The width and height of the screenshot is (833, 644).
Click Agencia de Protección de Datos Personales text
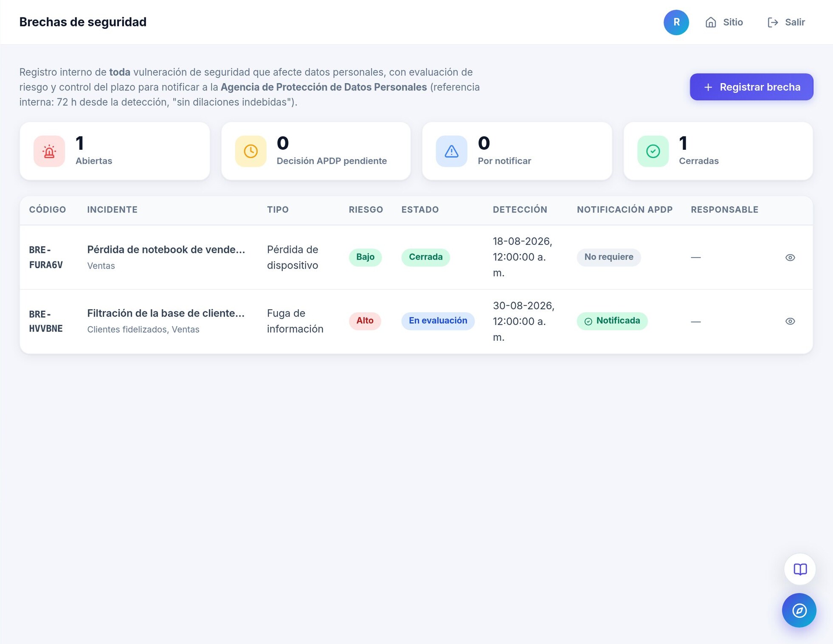pyautogui.click(x=324, y=87)
